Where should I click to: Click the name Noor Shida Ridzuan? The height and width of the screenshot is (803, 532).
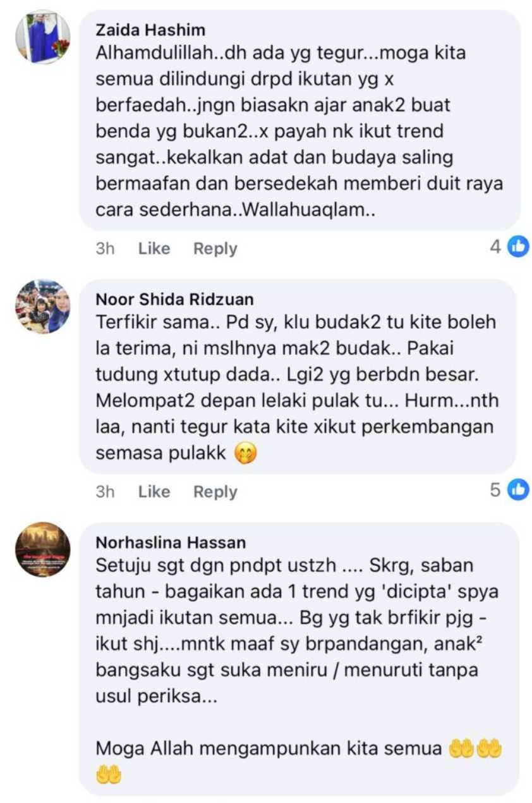click(x=174, y=299)
